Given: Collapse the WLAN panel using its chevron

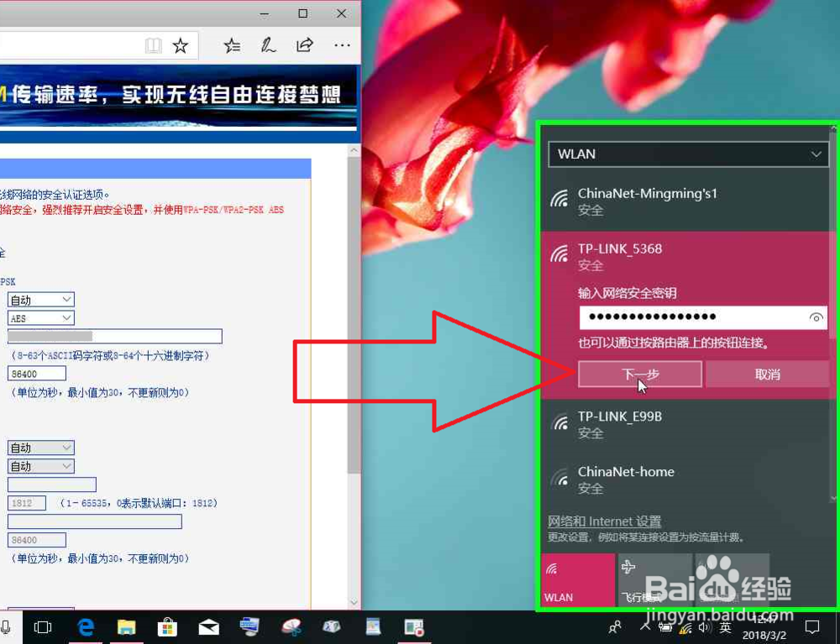Looking at the screenshot, I should [816, 154].
